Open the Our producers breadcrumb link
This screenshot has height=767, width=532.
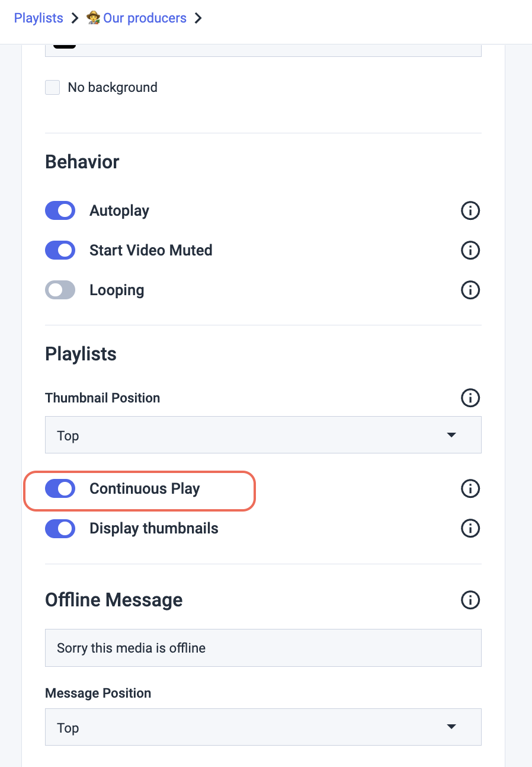[x=145, y=18]
